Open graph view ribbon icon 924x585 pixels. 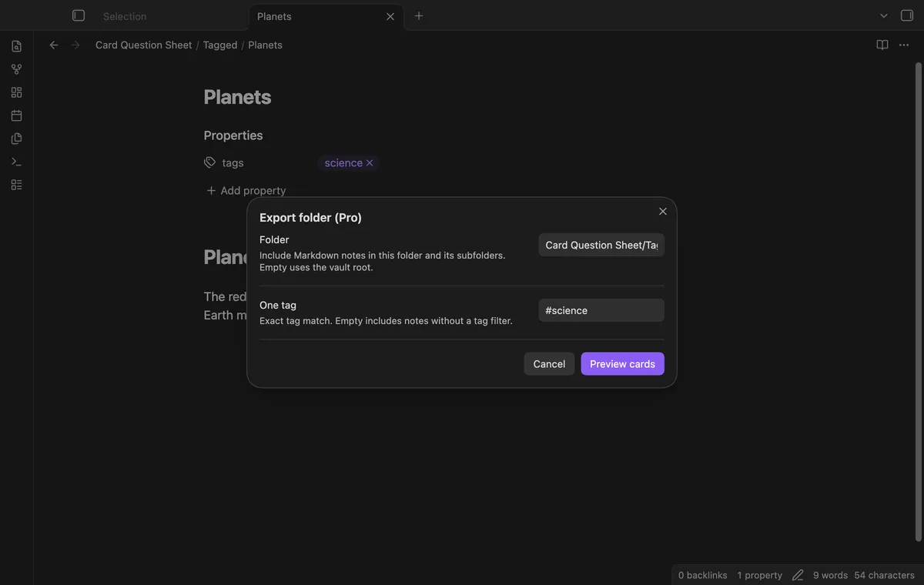(16, 69)
